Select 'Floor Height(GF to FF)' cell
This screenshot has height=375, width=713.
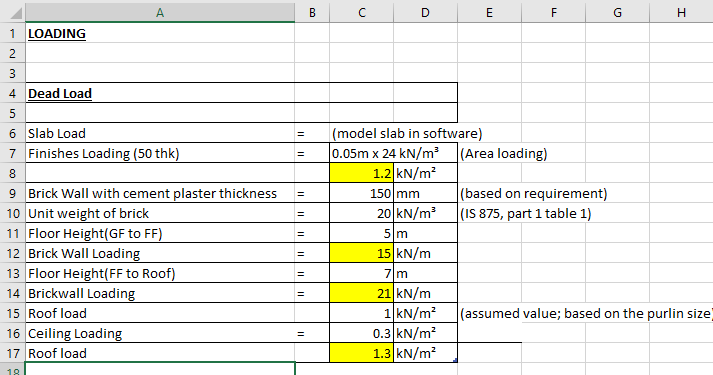(x=160, y=233)
